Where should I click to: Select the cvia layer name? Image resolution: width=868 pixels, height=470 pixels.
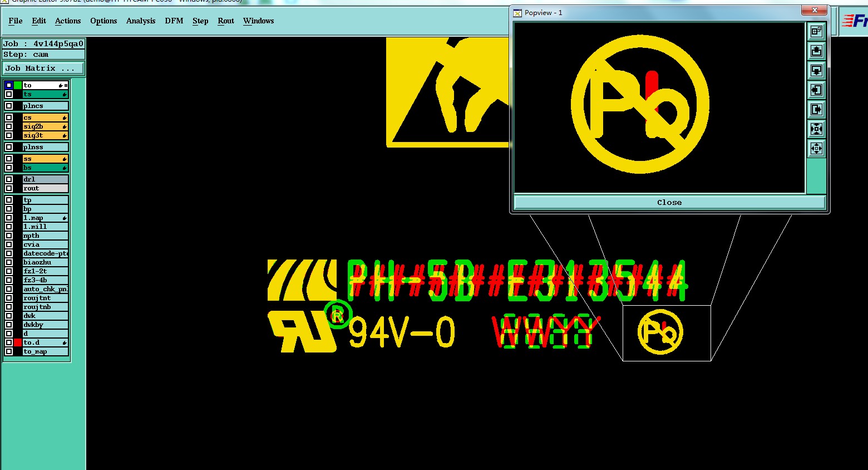45,244
